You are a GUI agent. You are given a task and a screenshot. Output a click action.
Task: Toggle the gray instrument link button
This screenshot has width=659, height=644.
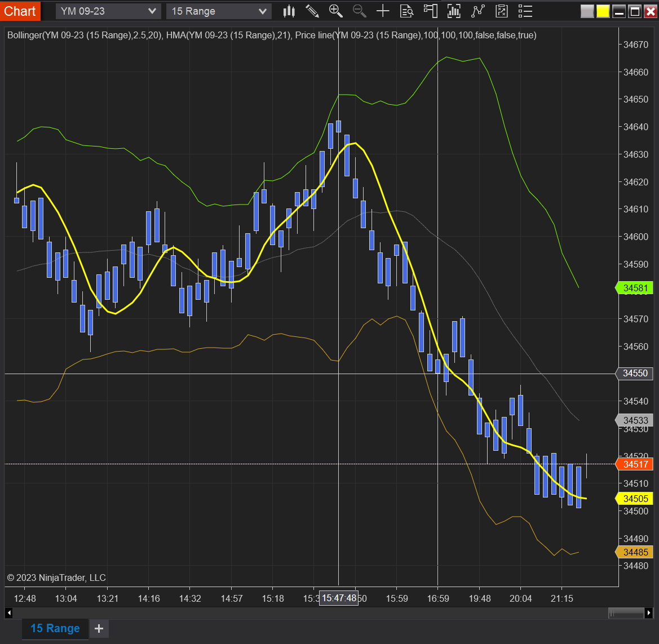pos(587,11)
